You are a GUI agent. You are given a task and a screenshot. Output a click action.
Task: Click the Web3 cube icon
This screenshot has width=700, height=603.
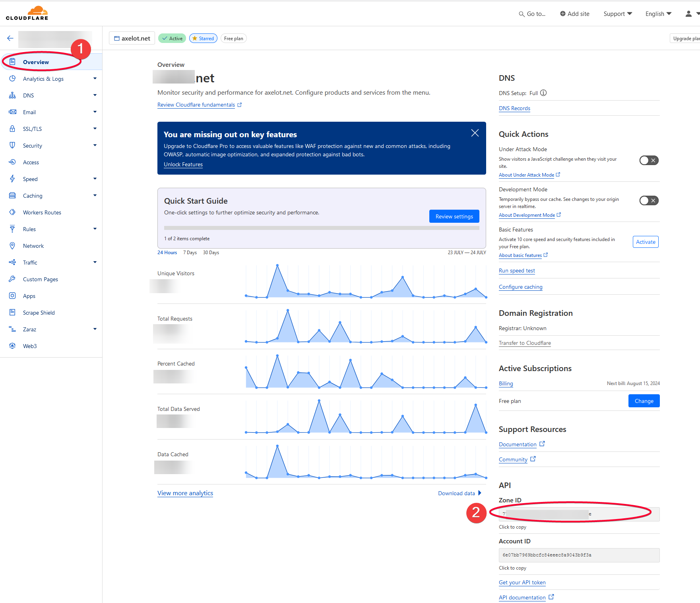(x=12, y=346)
